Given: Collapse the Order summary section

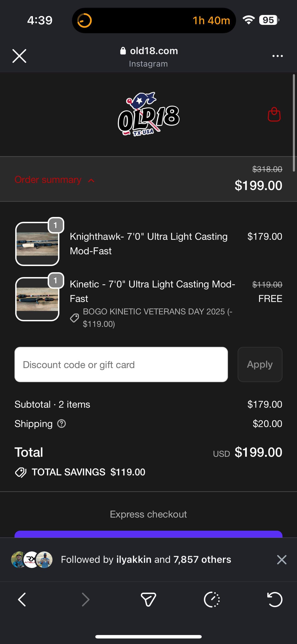Looking at the screenshot, I should tap(55, 180).
